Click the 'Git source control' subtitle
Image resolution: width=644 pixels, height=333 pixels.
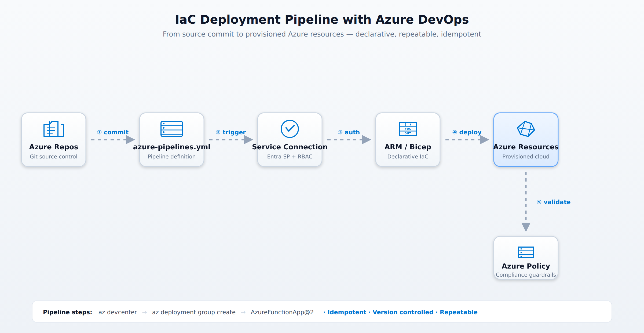pos(54,157)
